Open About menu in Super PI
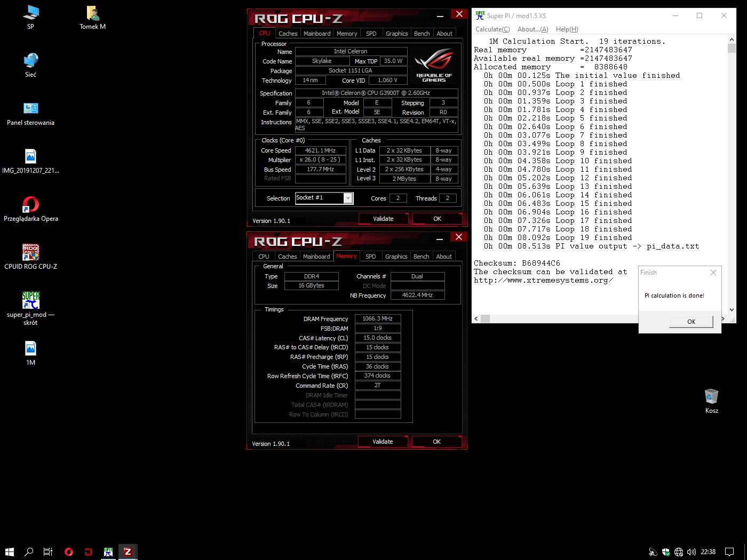747x560 pixels. pos(533,29)
